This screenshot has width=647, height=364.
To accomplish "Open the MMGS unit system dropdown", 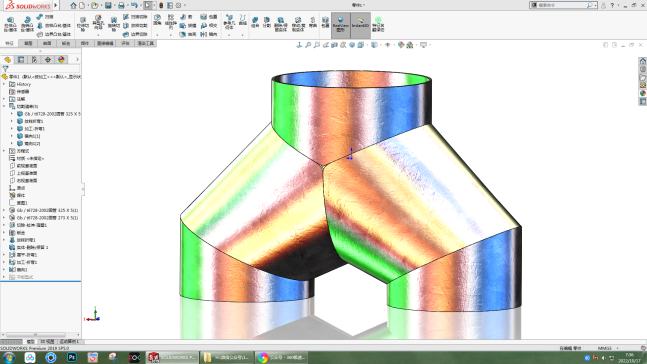I will [x=617, y=348].
